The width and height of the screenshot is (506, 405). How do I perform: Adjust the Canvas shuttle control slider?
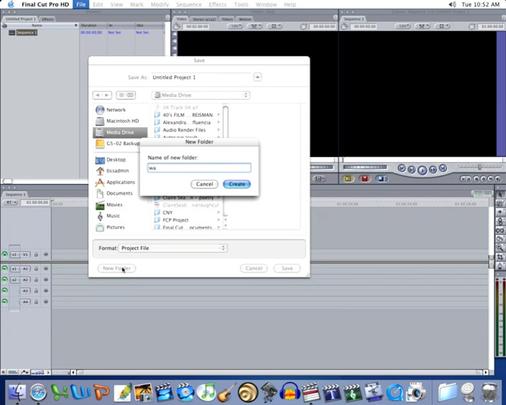pos(480,167)
